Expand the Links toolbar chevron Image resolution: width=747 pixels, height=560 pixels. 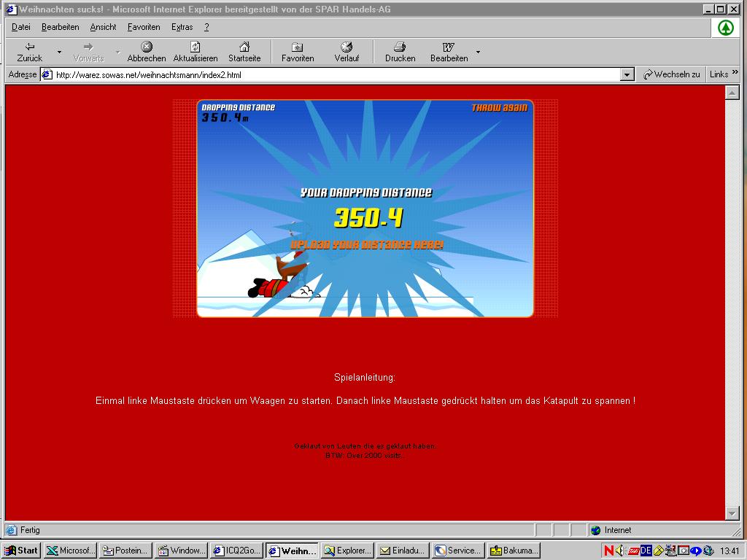point(735,73)
